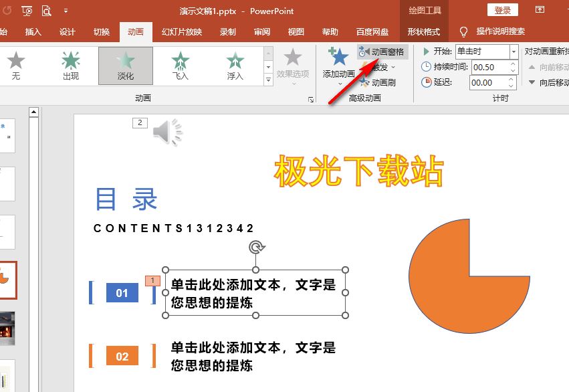Click the lightbulb 操作说明搜索 search
This screenshot has height=392, width=569.
[463, 31]
